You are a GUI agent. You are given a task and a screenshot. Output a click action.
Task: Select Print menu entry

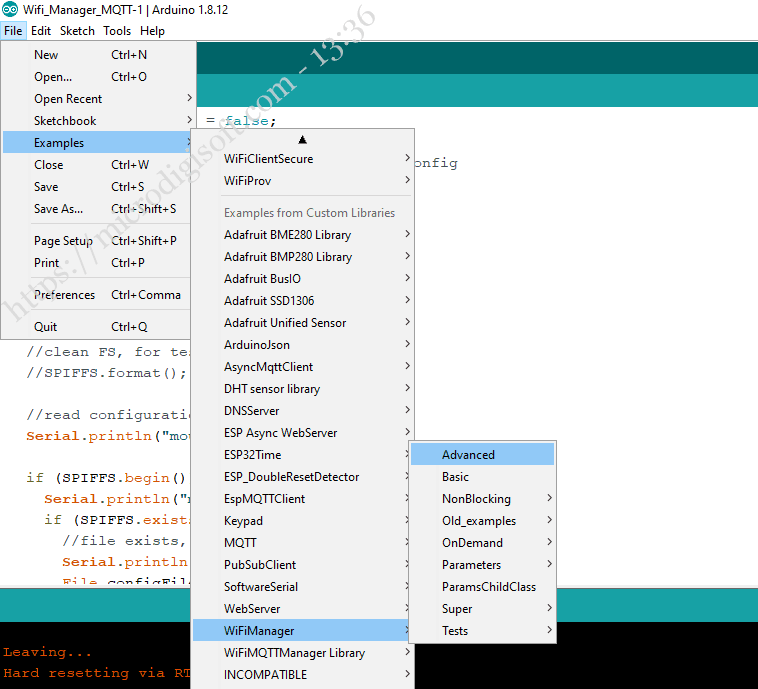pyautogui.click(x=97, y=263)
